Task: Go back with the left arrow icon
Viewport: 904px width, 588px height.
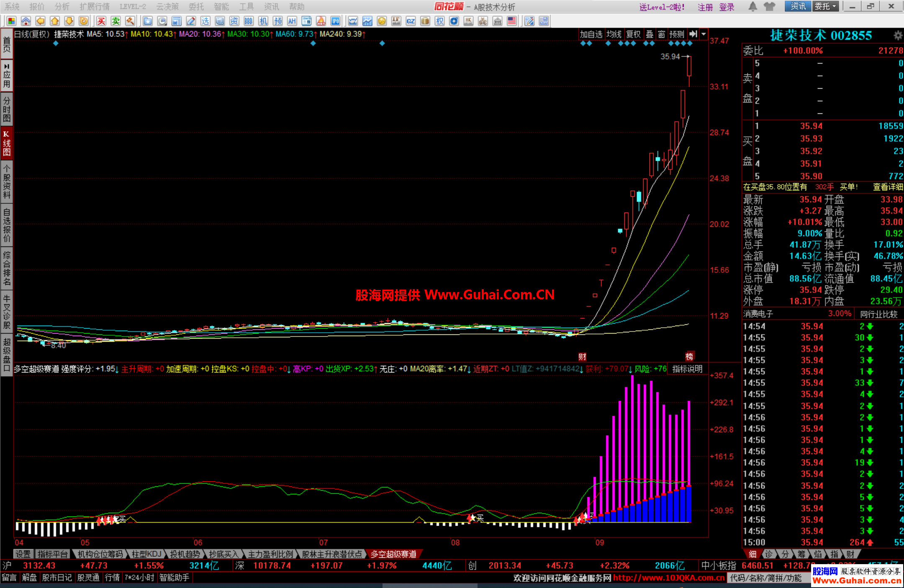Action: (40, 21)
